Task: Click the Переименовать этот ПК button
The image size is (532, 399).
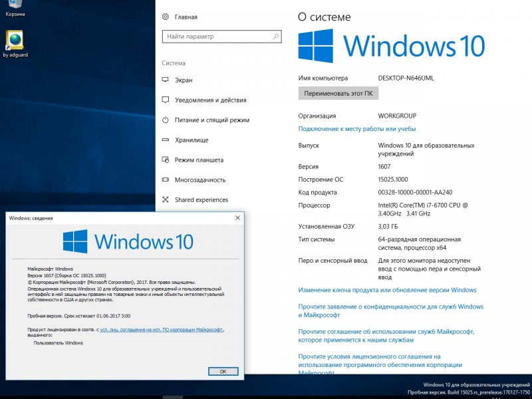Action: (x=338, y=93)
